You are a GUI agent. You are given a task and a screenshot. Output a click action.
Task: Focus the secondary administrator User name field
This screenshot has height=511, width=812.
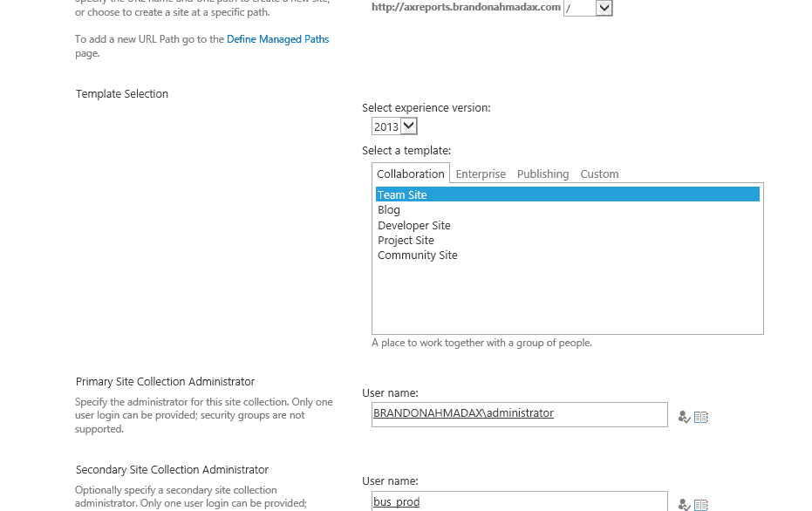click(x=519, y=501)
